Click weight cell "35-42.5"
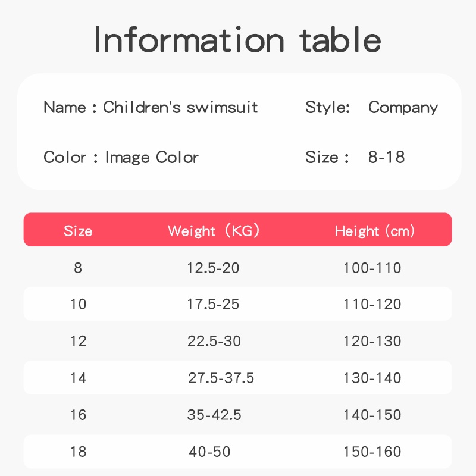This screenshot has width=476, height=476. 214,415
